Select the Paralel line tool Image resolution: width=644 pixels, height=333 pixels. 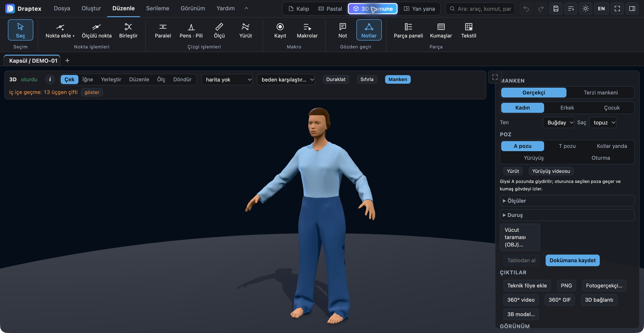click(163, 30)
